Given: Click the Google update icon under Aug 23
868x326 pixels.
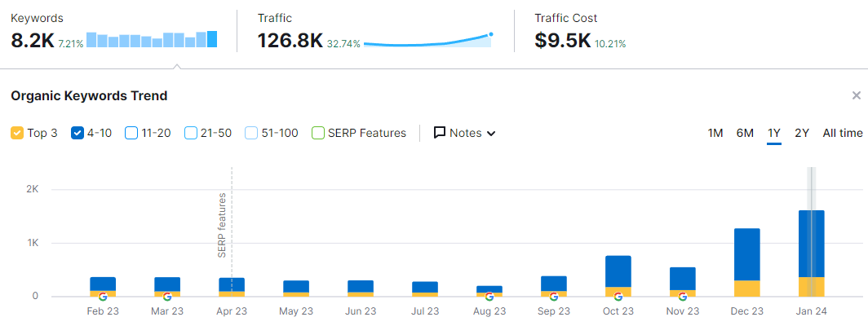Looking at the screenshot, I should (x=489, y=297).
